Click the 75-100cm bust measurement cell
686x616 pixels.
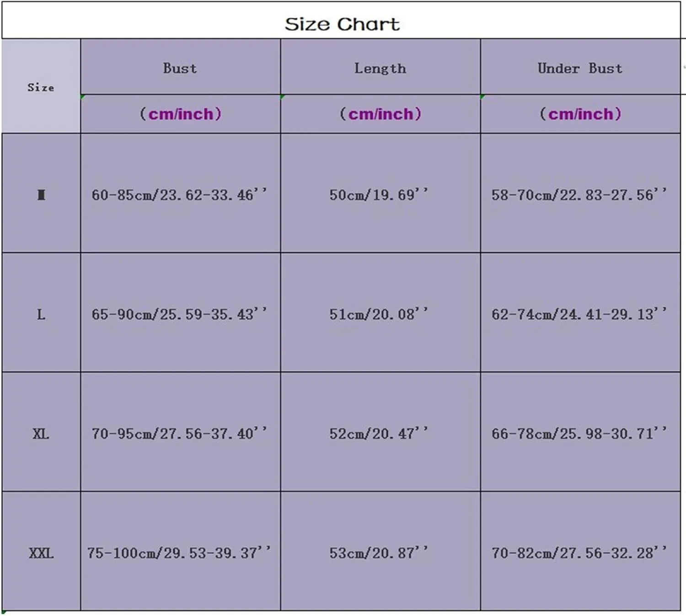(180, 551)
